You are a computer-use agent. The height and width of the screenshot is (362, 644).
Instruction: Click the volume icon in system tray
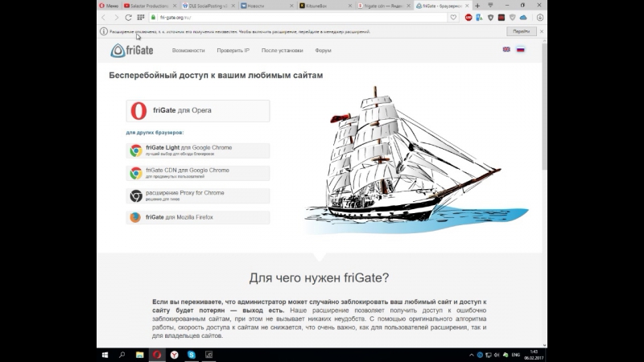click(497, 355)
